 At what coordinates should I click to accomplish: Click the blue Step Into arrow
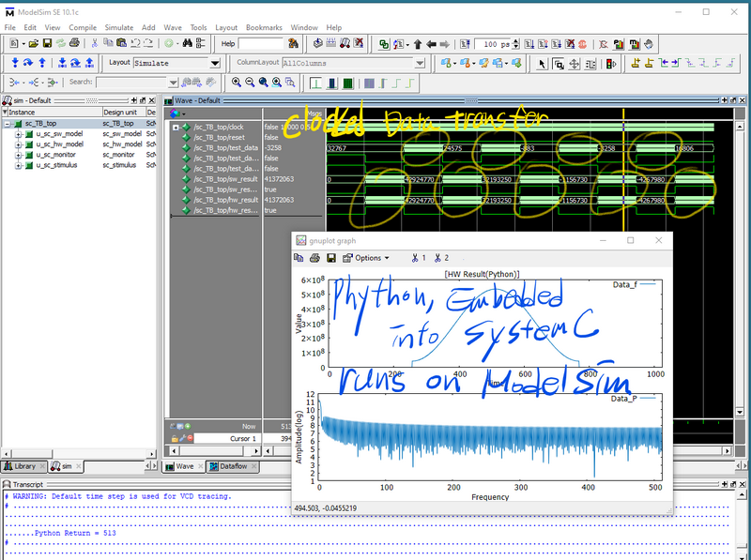(15, 63)
